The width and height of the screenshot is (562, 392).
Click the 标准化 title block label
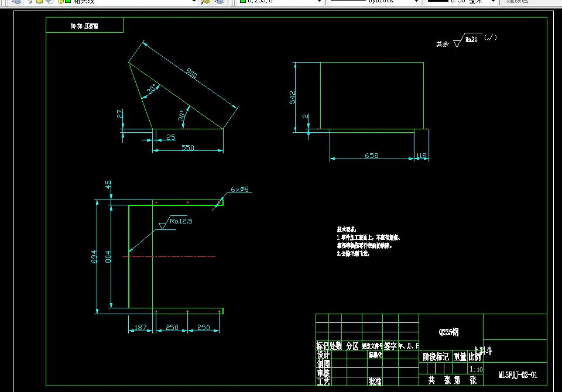[x=375, y=355]
